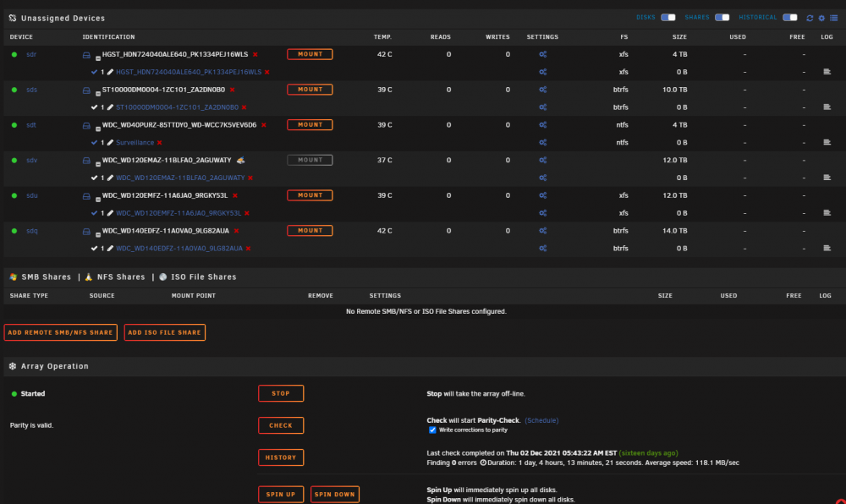The height and width of the screenshot is (504, 846).
Task: Spin Down all disks
Action: 335,495
